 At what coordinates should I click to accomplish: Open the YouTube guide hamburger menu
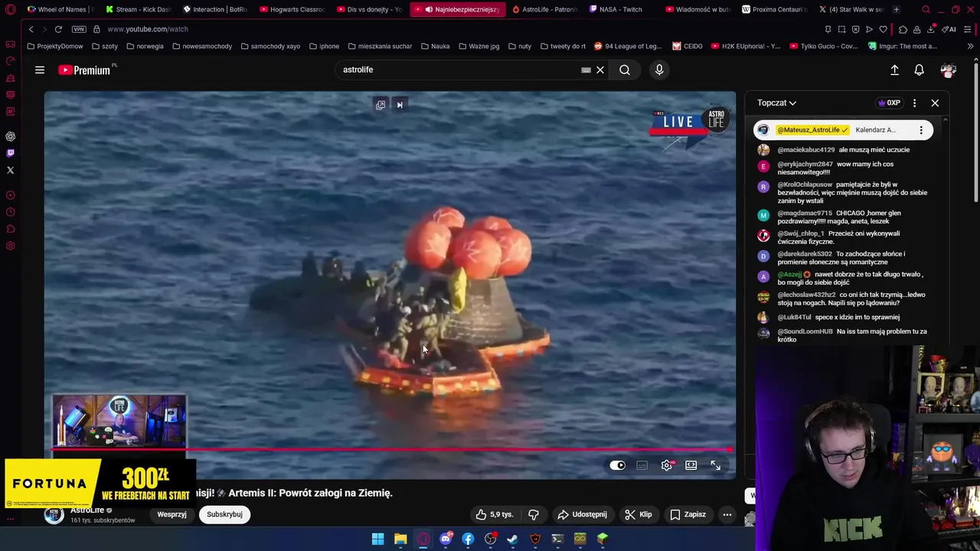click(x=40, y=70)
